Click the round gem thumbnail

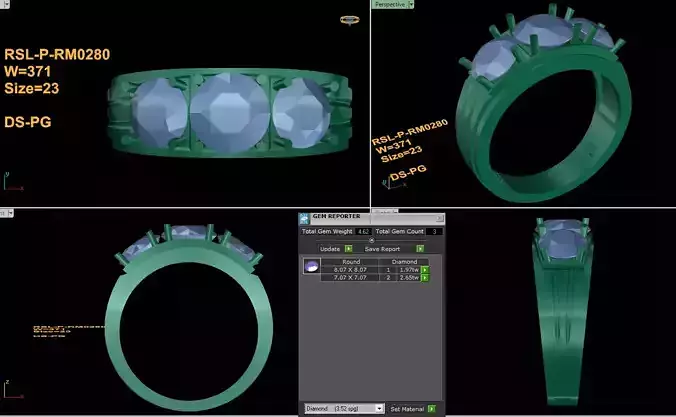tap(311, 266)
